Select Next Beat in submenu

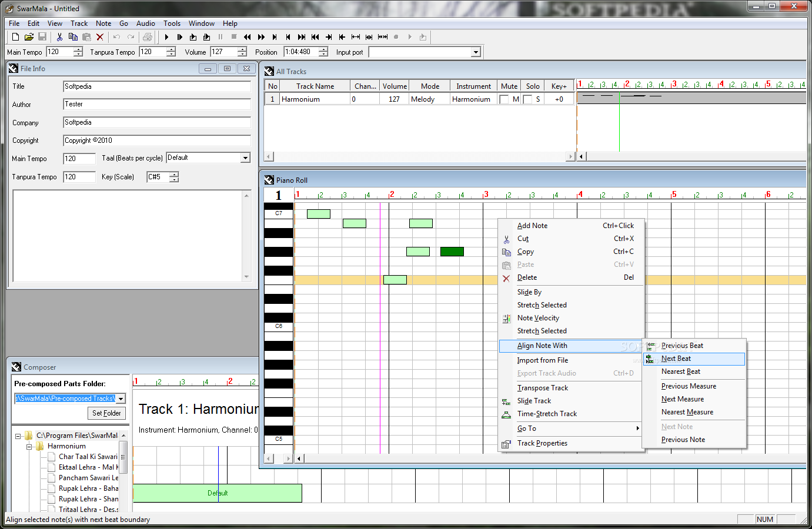(694, 359)
